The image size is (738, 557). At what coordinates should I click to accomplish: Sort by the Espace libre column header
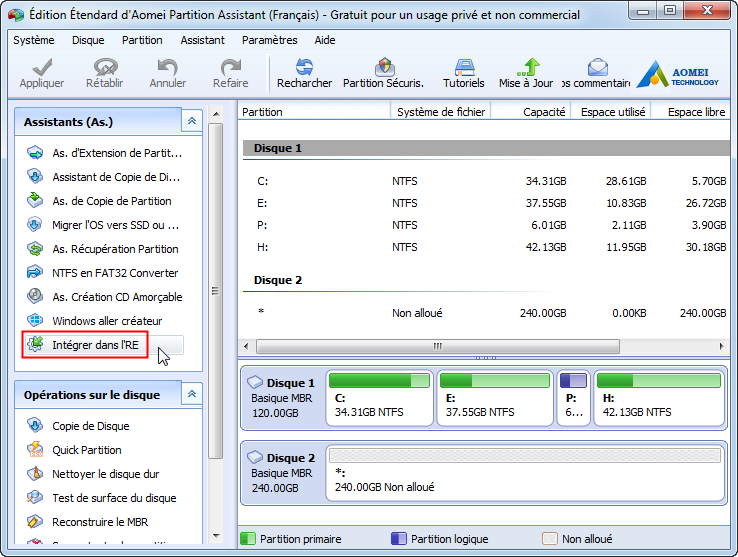click(691, 112)
